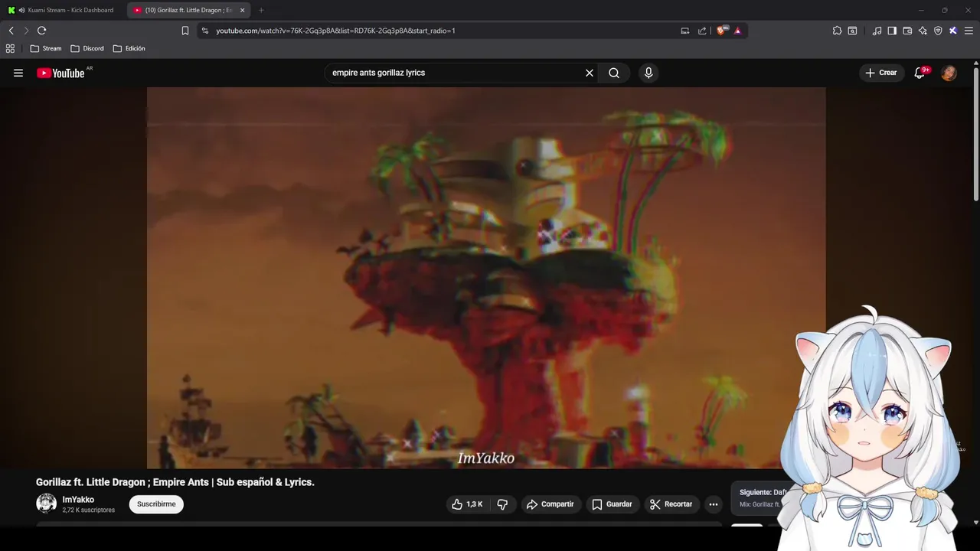Screen dimensions: 980x551
Task: Subscribe with the Suscribirme button
Action: (x=156, y=504)
